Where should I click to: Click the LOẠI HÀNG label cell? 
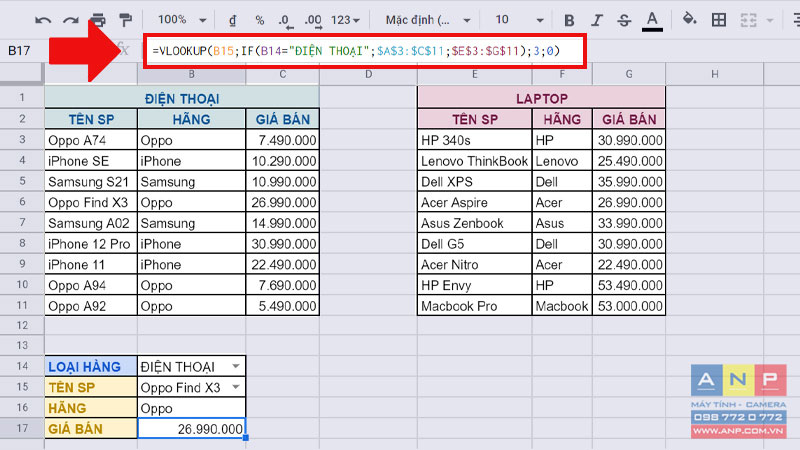click(x=91, y=366)
